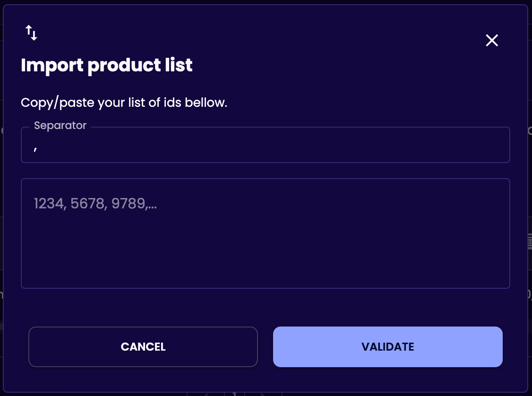532x396 pixels.
Task: Click the Separator input field
Action: pos(266,145)
